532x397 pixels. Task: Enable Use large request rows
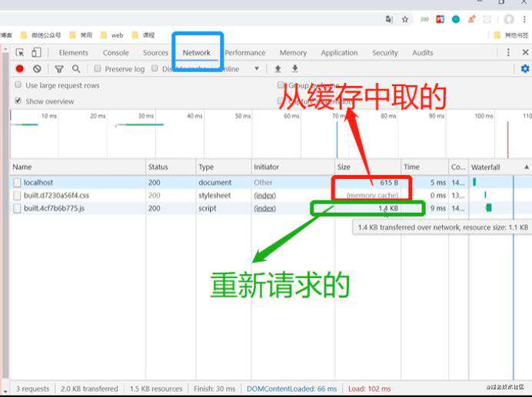(x=18, y=84)
